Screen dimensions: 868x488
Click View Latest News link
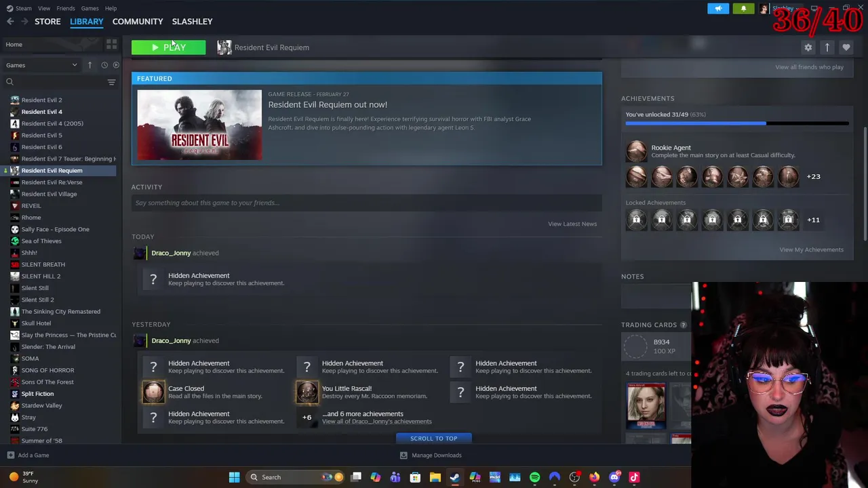(572, 224)
